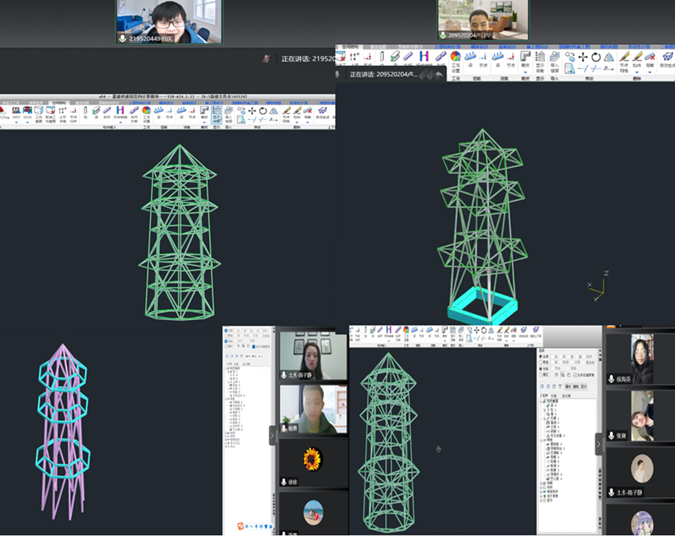Image resolution: width=675 pixels, height=536 pixels.
Task: Open the color wheel tool in left ribbon
Action: [146, 111]
